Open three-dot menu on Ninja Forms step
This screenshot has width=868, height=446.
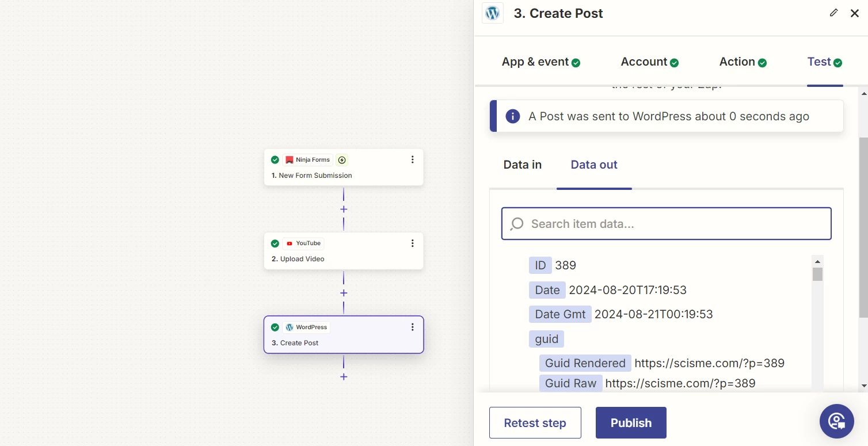tap(412, 160)
